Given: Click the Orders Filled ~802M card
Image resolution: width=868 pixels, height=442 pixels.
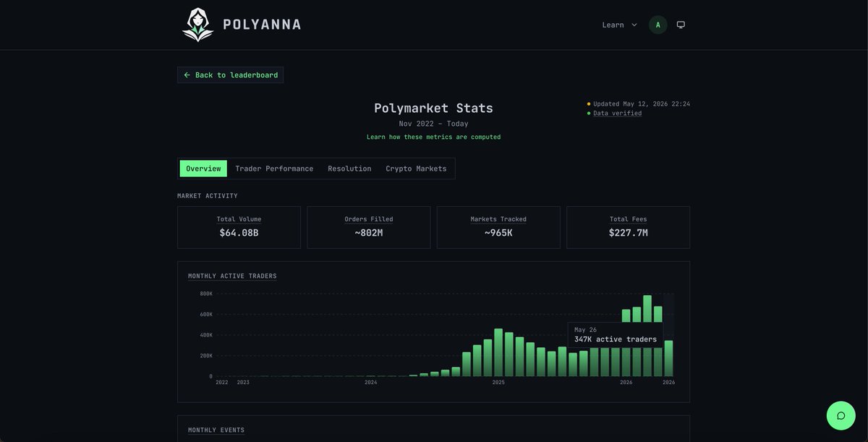Looking at the screenshot, I should pos(368,227).
